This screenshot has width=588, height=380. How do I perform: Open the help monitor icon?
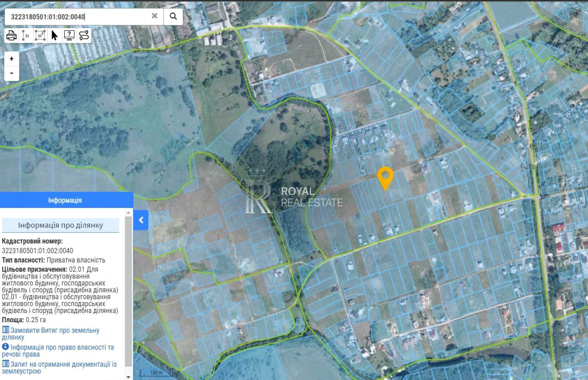69,35
